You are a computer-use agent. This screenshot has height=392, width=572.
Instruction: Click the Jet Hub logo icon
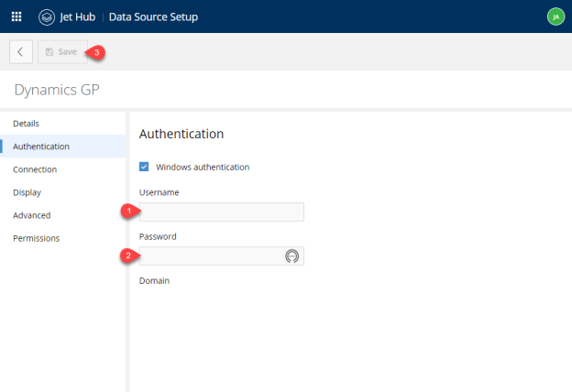pos(47,17)
